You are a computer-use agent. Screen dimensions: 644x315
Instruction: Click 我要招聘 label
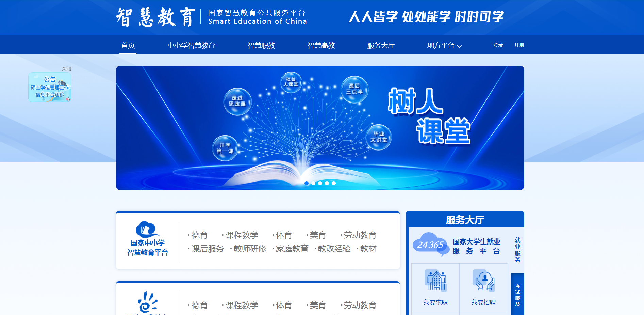pyautogui.click(x=483, y=302)
